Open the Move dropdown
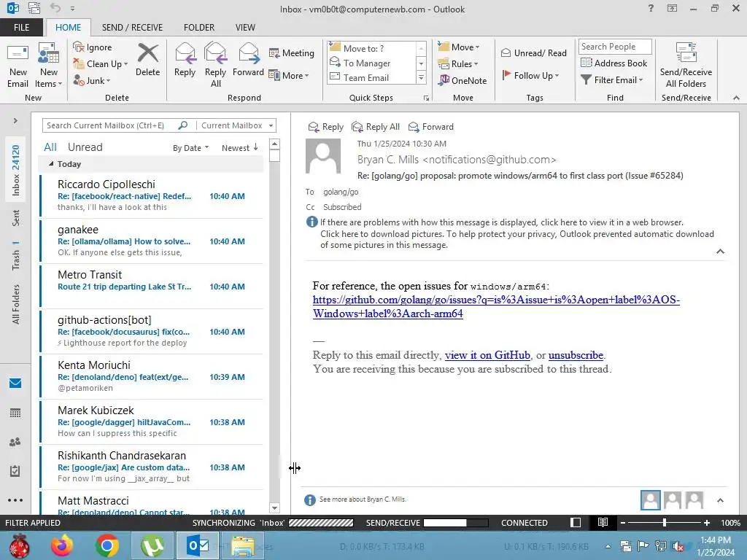 (459, 47)
